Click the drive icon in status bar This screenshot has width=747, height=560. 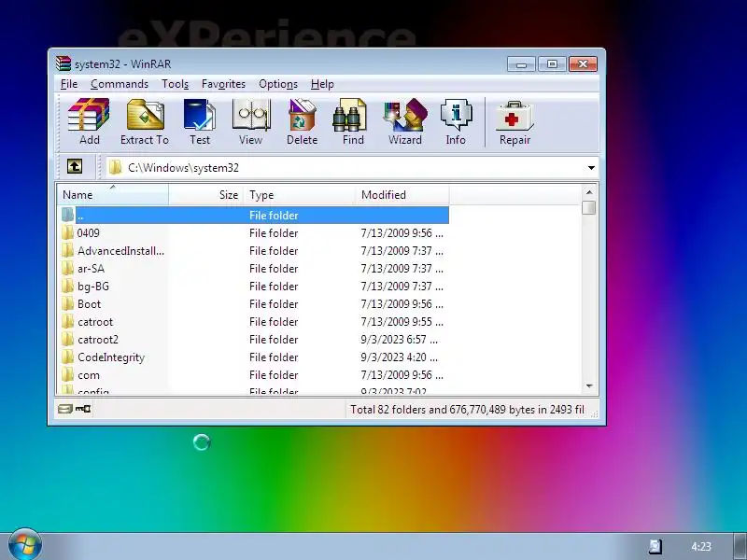[x=64, y=409]
